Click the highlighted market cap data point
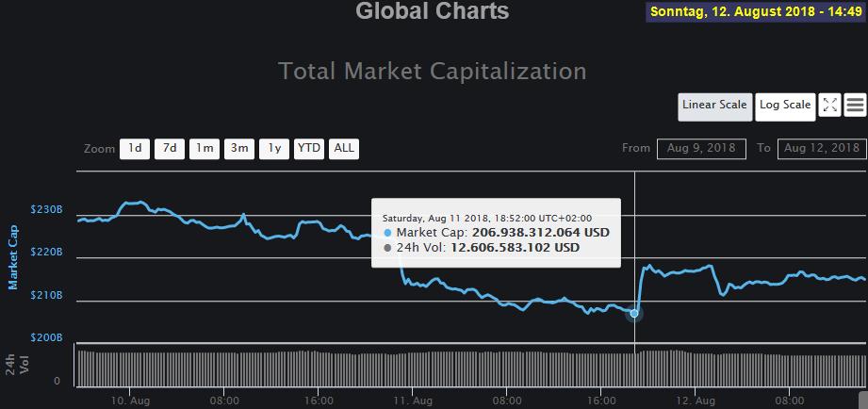Viewport: 868px width, 409px height. (634, 312)
